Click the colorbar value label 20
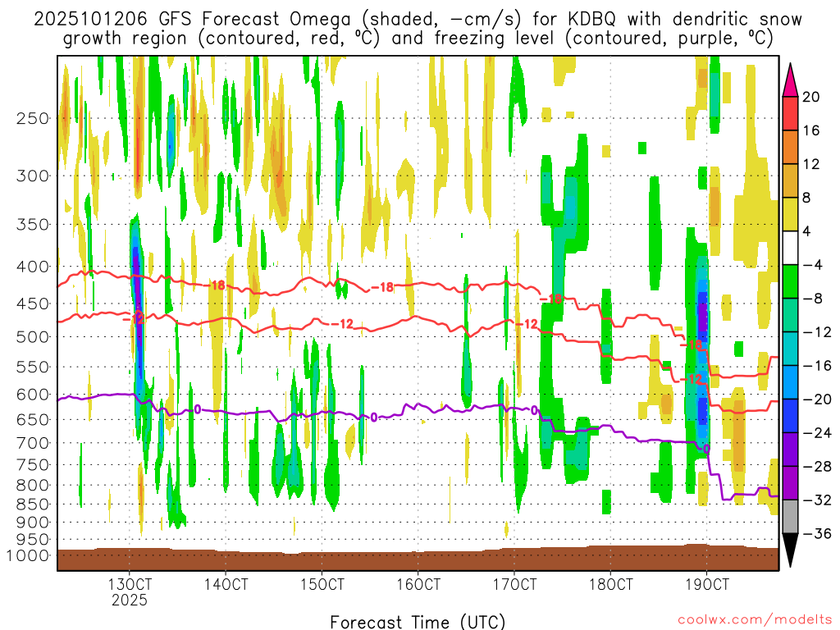Screen dimensions: 840x630 (x=811, y=97)
